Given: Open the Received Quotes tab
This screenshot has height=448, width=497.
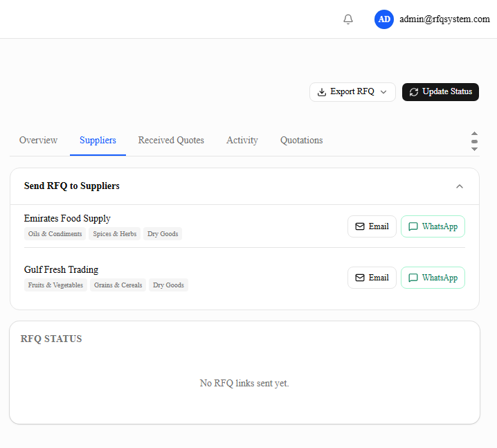Looking at the screenshot, I should [x=171, y=140].
